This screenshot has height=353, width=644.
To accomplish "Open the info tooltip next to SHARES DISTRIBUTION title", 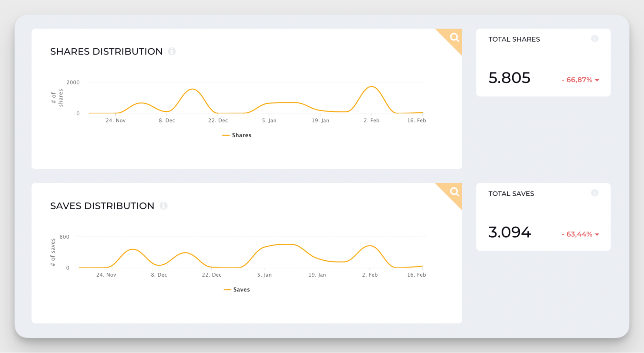I will [172, 52].
